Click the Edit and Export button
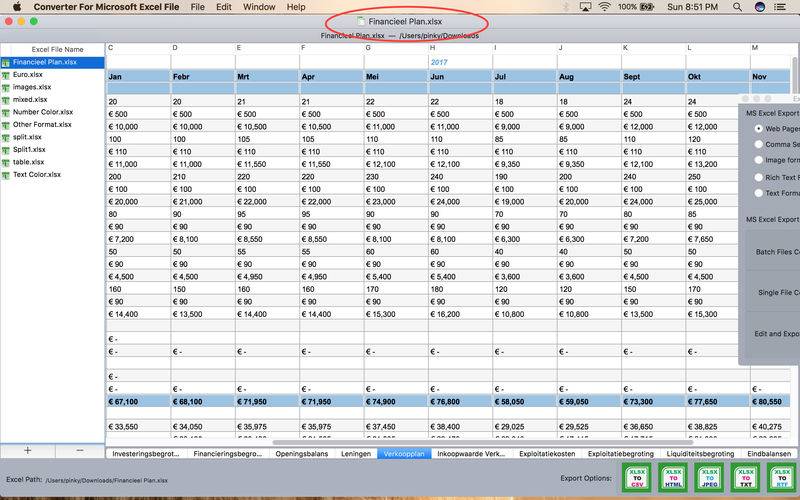Viewport: 800px width, 500px height. click(x=772, y=334)
